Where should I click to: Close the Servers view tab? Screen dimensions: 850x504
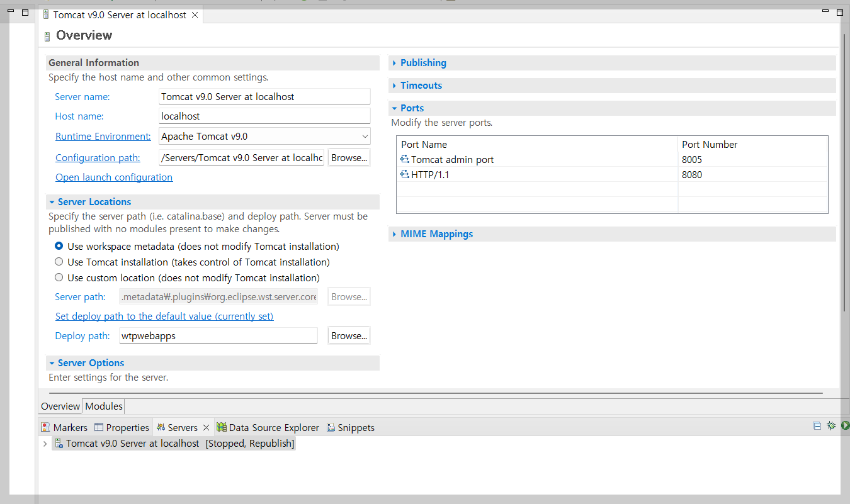206,427
